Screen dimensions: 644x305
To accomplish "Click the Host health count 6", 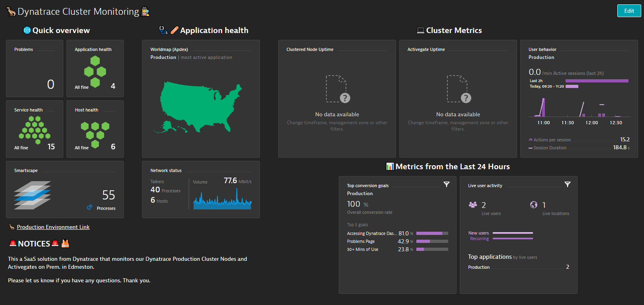I will point(113,147).
